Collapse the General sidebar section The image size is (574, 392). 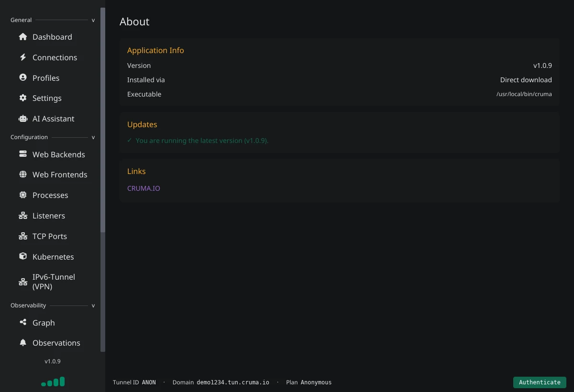click(x=93, y=20)
